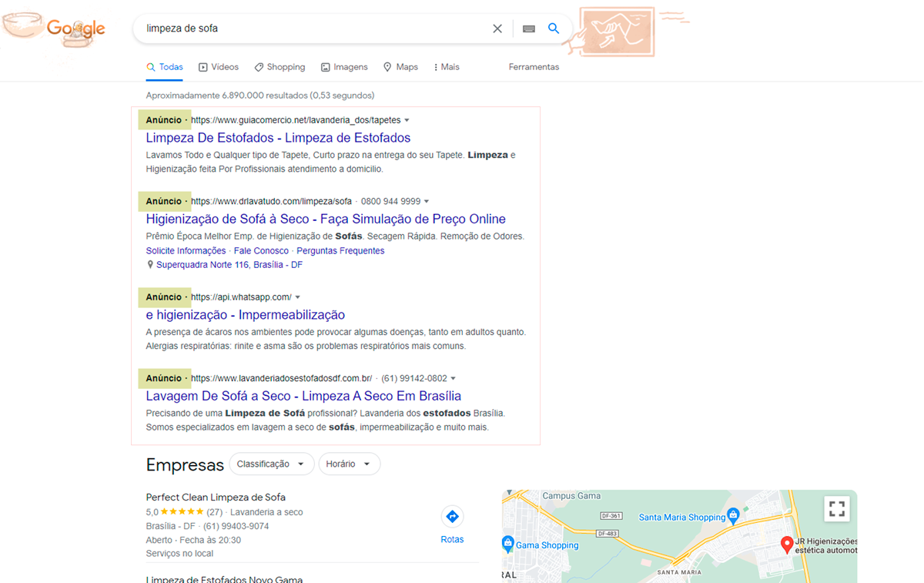The width and height of the screenshot is (924, 583).
Task: Open the Fale Conosco link
Action: click(262, 250)
